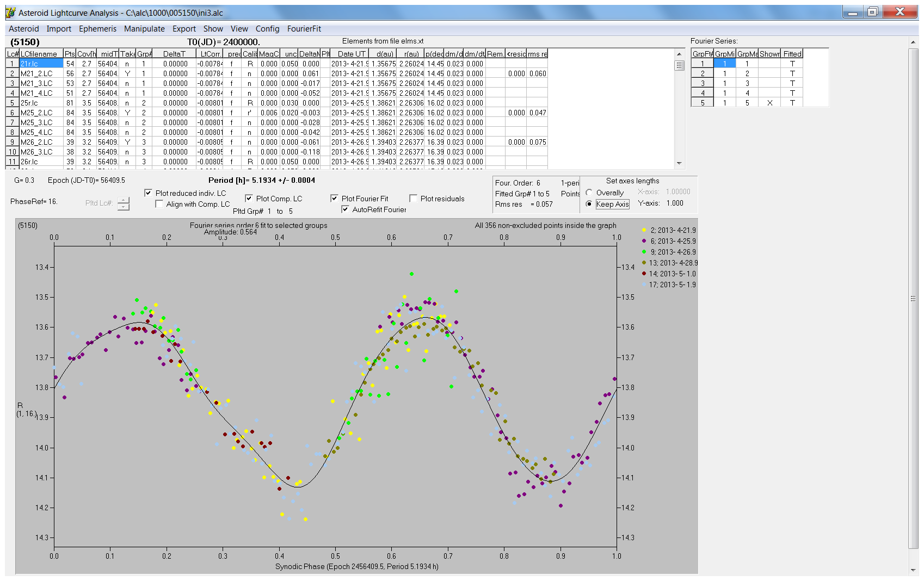The height and width of the screenshot is (581, 924).
Task: Click Pltd Lc# stepper down arrow
Action: point(124,207)
